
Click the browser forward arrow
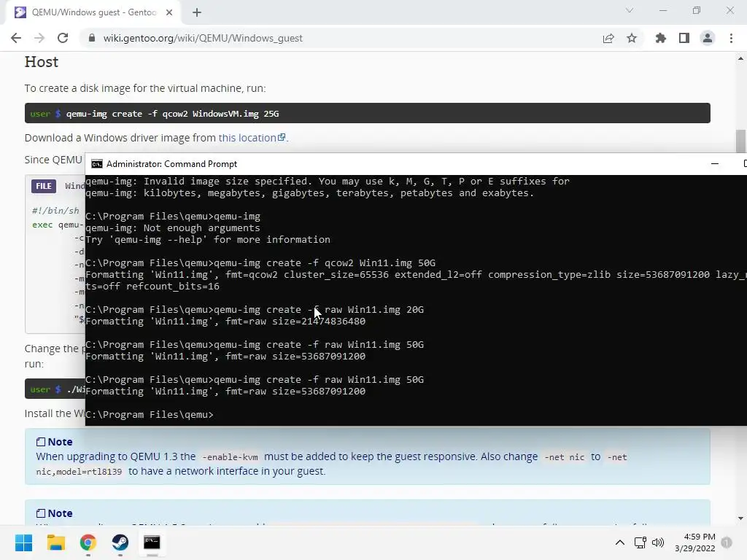point(39,38)
